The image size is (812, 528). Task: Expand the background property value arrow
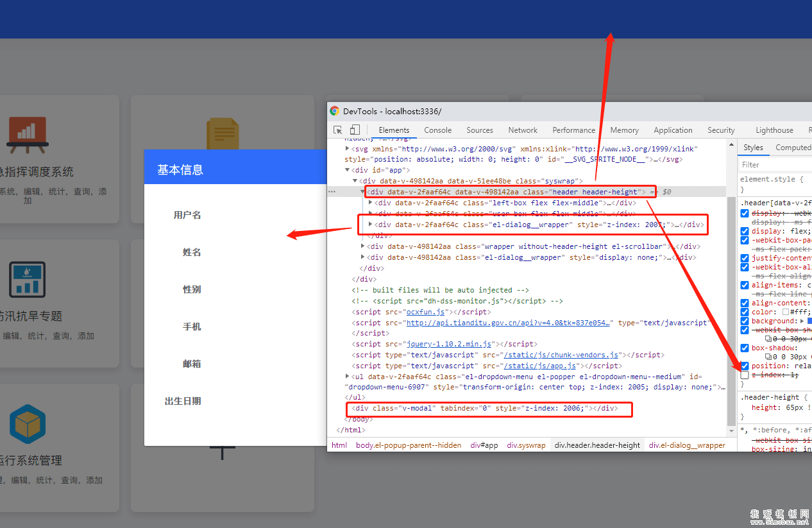(x=801, y=321)
